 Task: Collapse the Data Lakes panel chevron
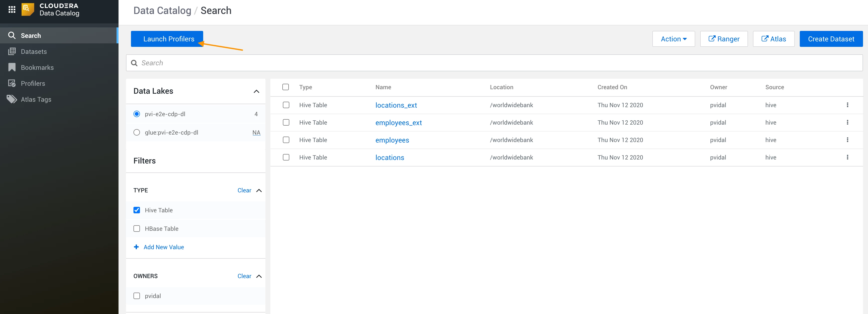[256, 91]
